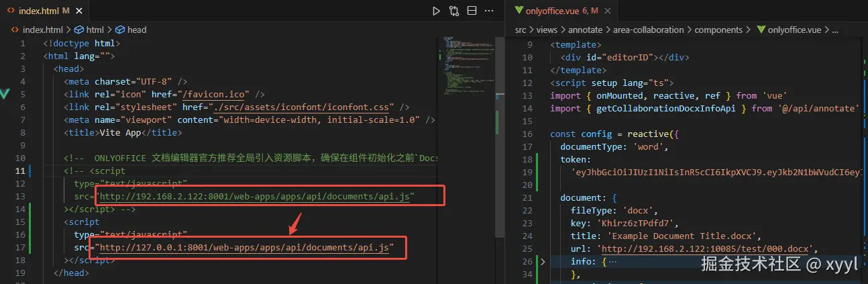
Task: Switch to the index.html editor tab
Action: 44,11
